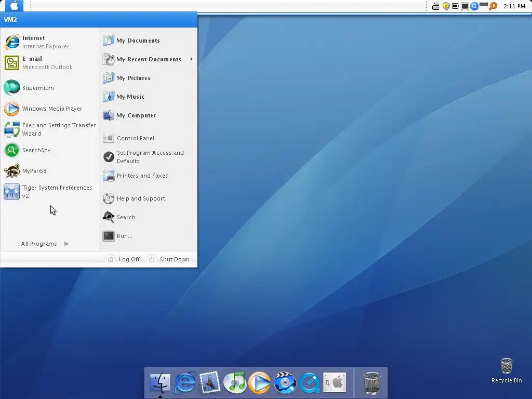Open QuickTime icon in the dock
Image resolution: width=532 pixels, height=399 pixels.
(x=310, y=382)
